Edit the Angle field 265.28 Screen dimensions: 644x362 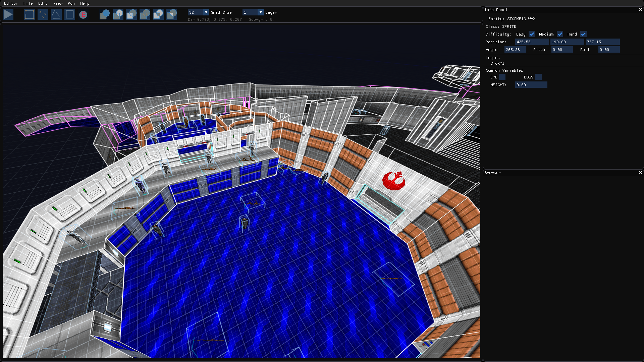(515, 50)
